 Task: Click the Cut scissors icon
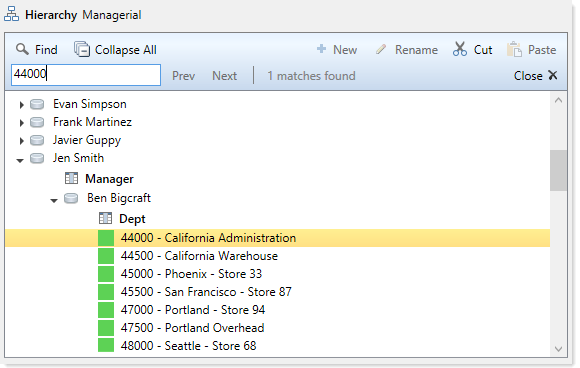[460, 49]
